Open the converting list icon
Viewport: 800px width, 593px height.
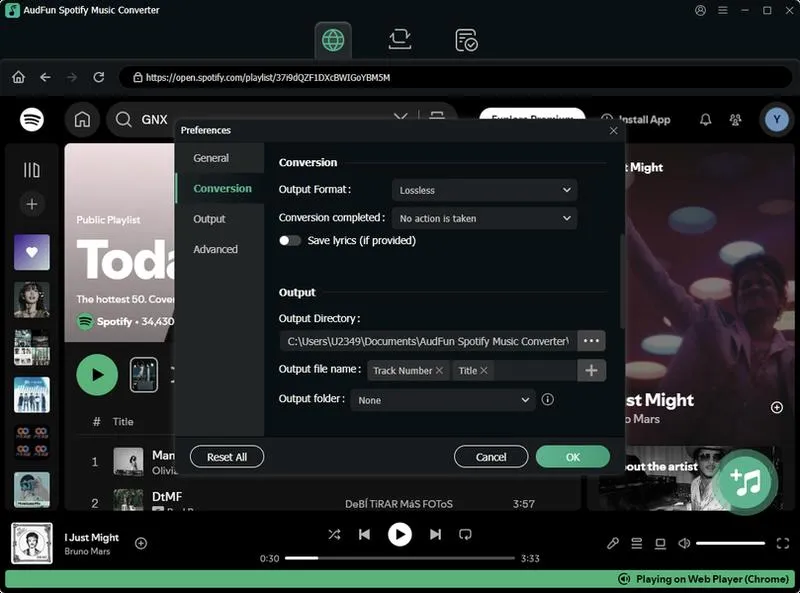[399, 40]
